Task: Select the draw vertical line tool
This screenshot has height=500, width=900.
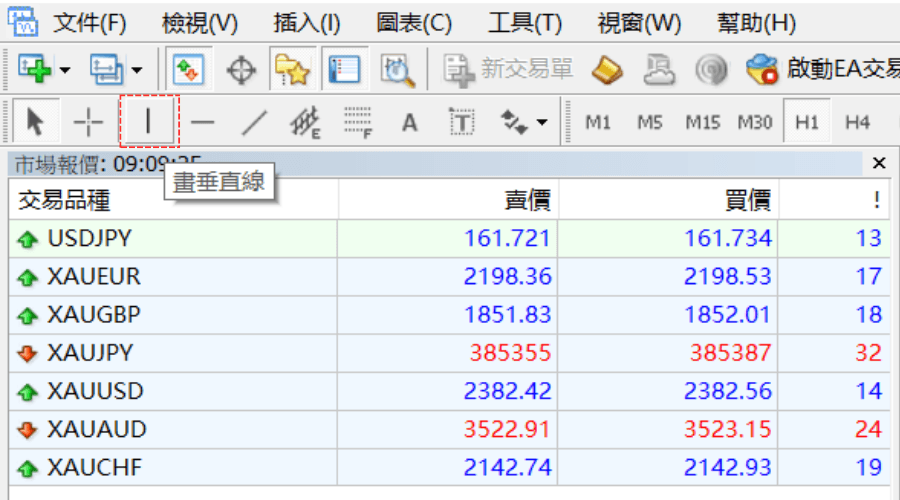Action: tap(148, 122)
